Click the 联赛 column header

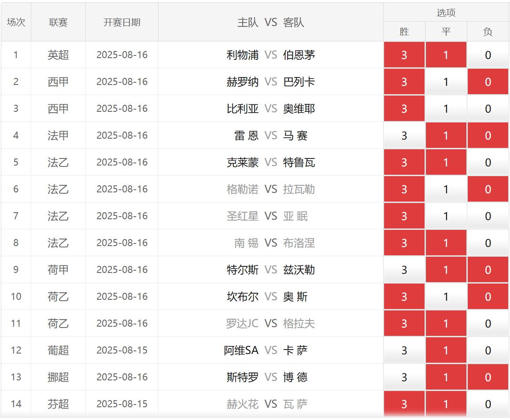pyautogui.click(x=58, y=22)
